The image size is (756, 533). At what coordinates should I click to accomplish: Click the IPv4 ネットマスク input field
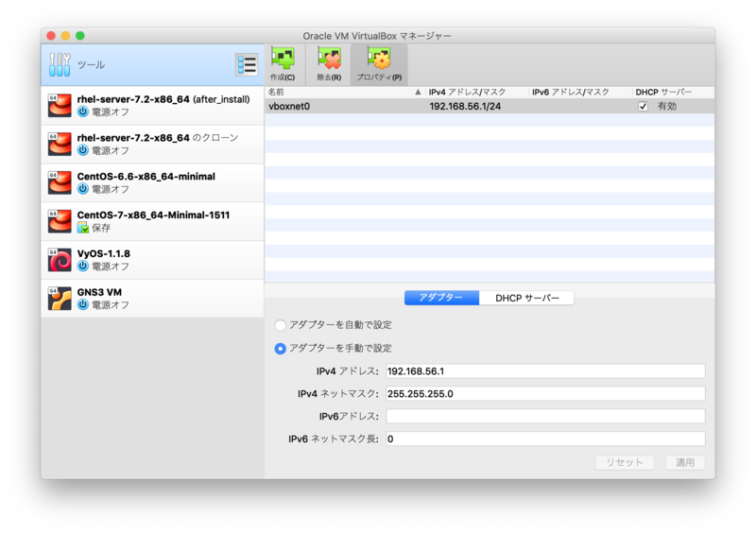[x=545, y=393]
